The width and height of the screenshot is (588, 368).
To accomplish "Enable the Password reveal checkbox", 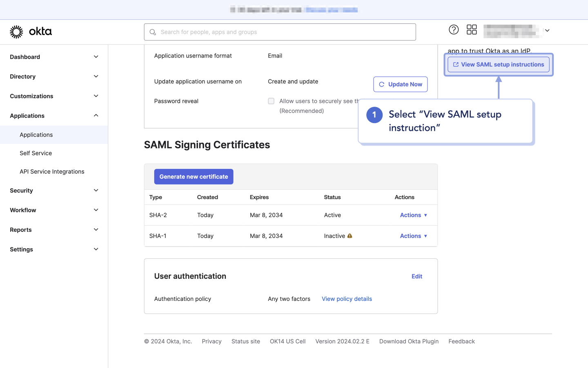I will (x=271, y=101).
